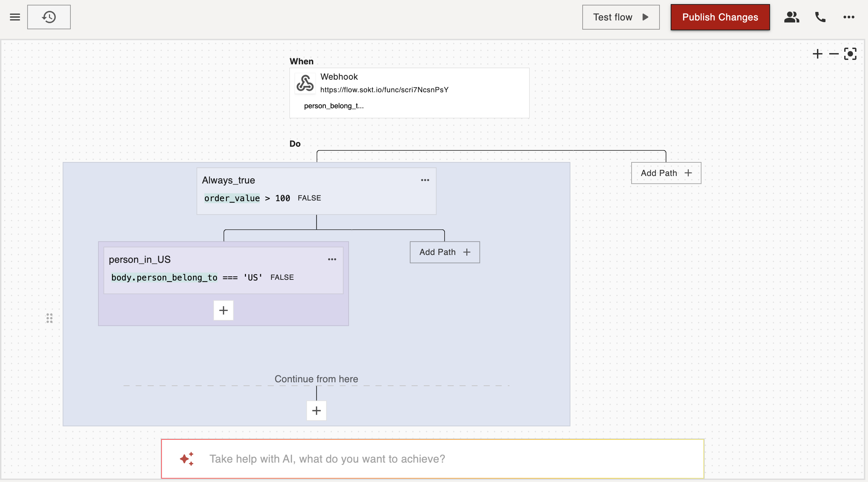
Task: Add Path beside the Do branch
Action: coord(666,173)
